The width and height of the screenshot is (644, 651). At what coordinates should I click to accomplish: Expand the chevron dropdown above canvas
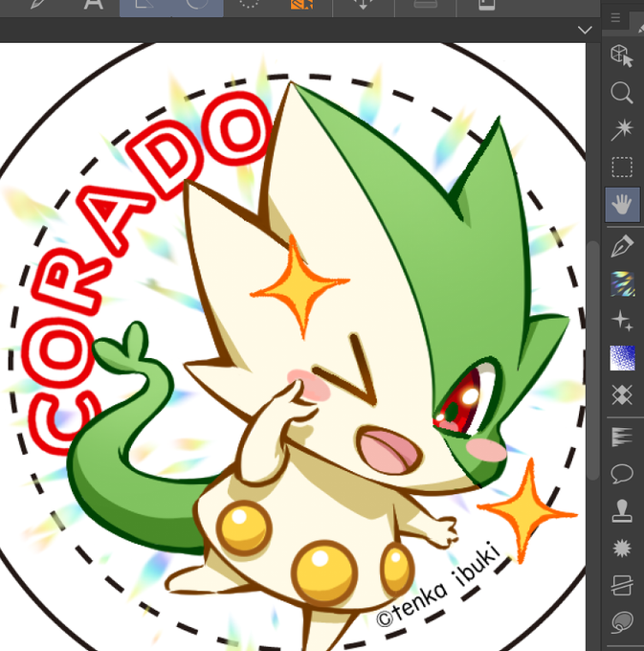[x=585, y=30]
